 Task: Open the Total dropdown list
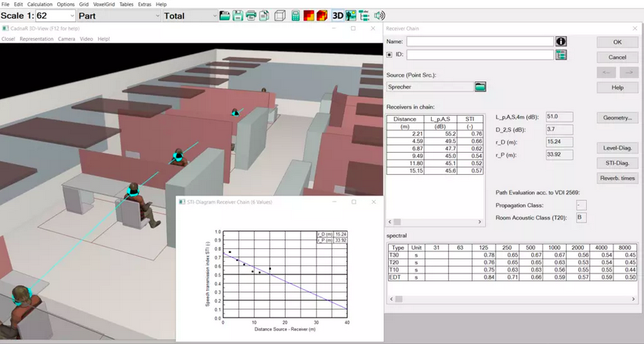(x=214, y=16)
